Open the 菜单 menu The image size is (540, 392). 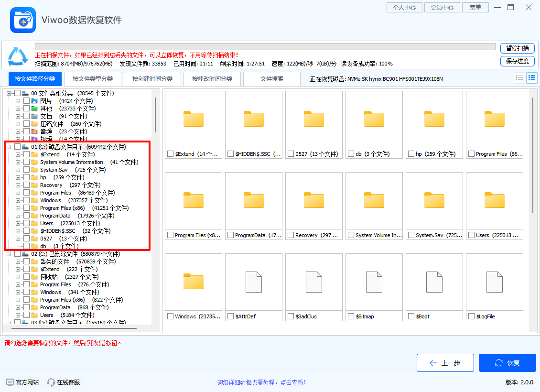(x=475, y=7)
